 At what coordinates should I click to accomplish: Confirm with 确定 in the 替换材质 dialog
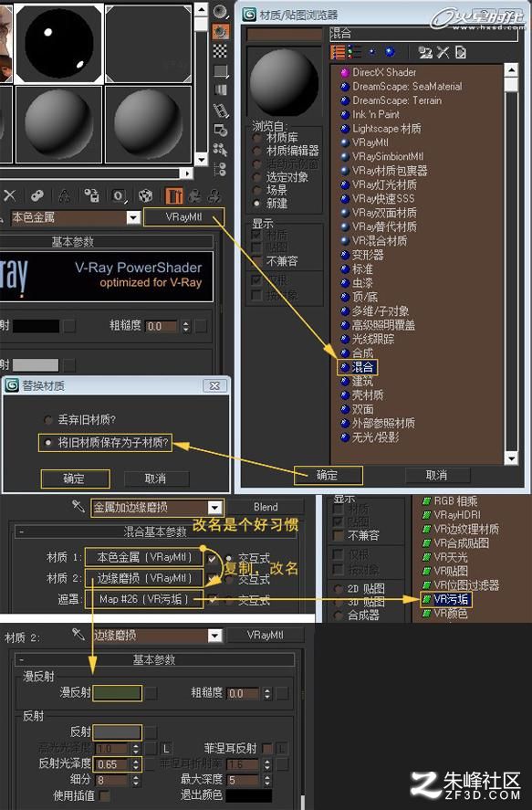tap(75, 479)
